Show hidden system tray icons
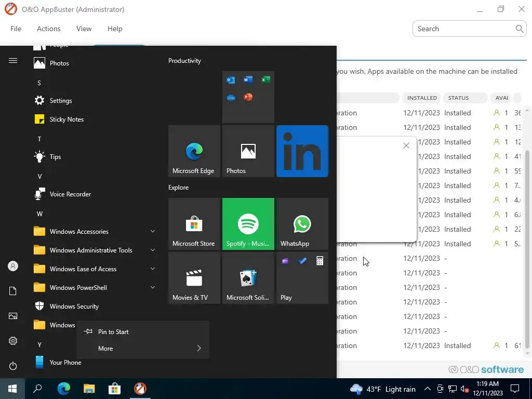The width and height of the screenshot is (532, 399). pos(428,389)
